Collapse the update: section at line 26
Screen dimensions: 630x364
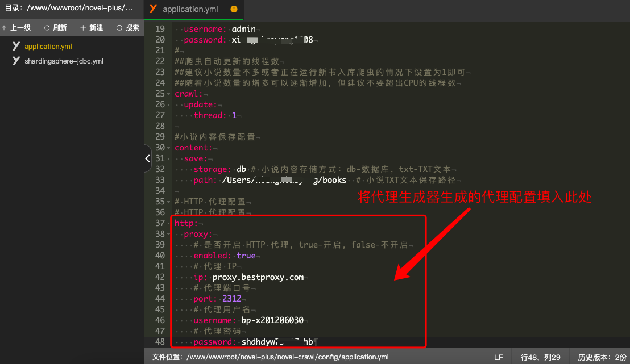click(169, 104)
